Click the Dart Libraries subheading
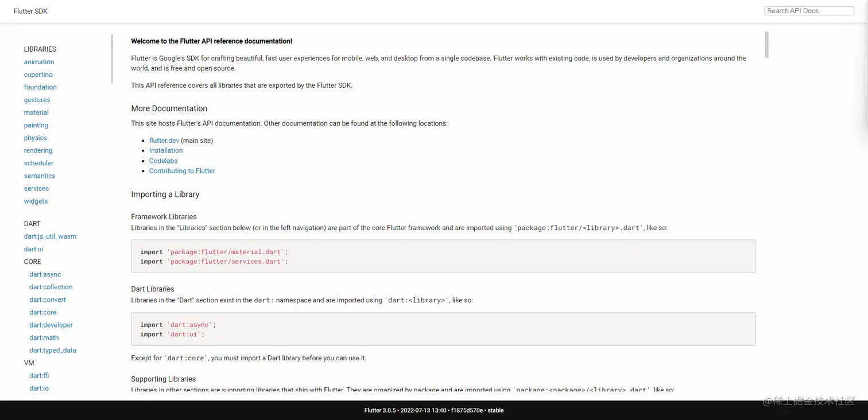The width and height of the screenshot is (868, 420). point(153,289)
